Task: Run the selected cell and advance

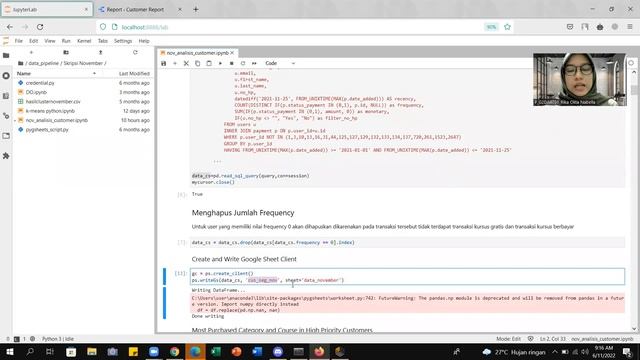Action: pyautogui.click(x=220, y=63)
